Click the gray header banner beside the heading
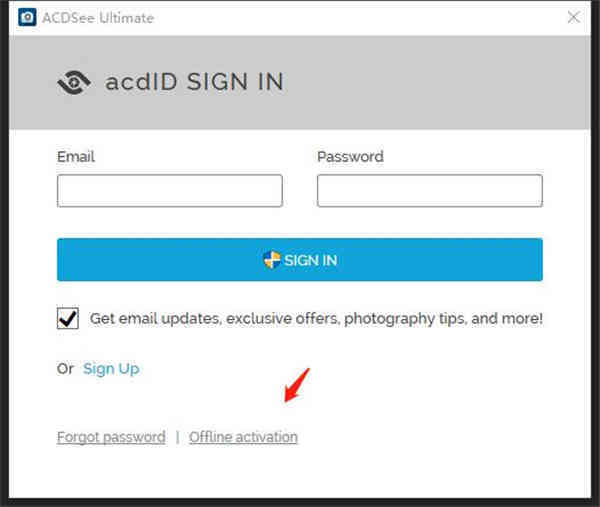This screenshot has width=600, height=507. pos(436,82)
